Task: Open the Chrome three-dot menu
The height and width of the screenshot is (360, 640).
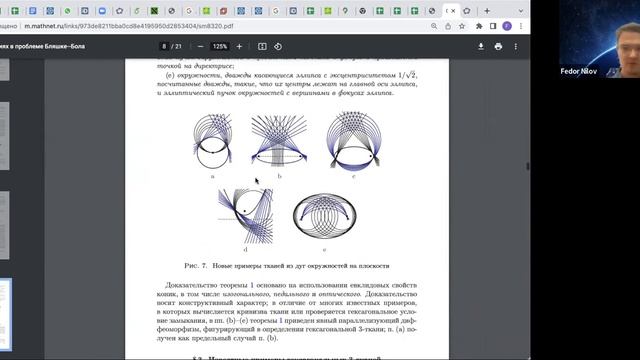Action: pyautogui.click(x=521, y=26)
